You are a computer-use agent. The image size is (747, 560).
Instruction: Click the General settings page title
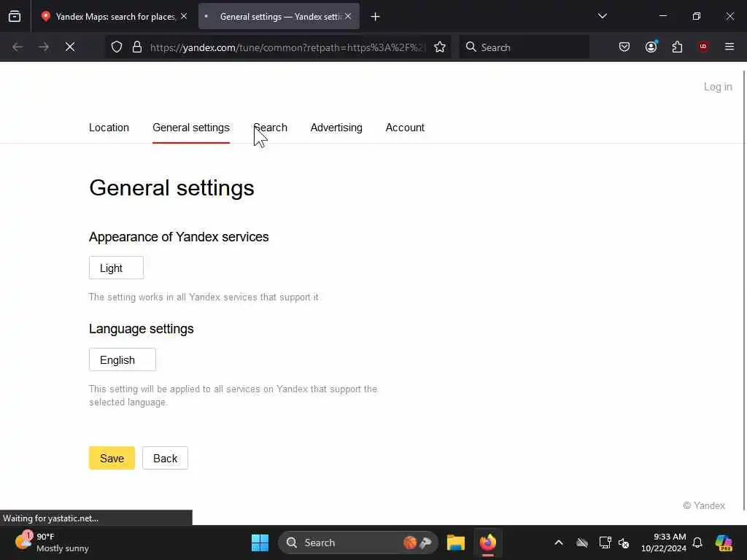(171, 187)
